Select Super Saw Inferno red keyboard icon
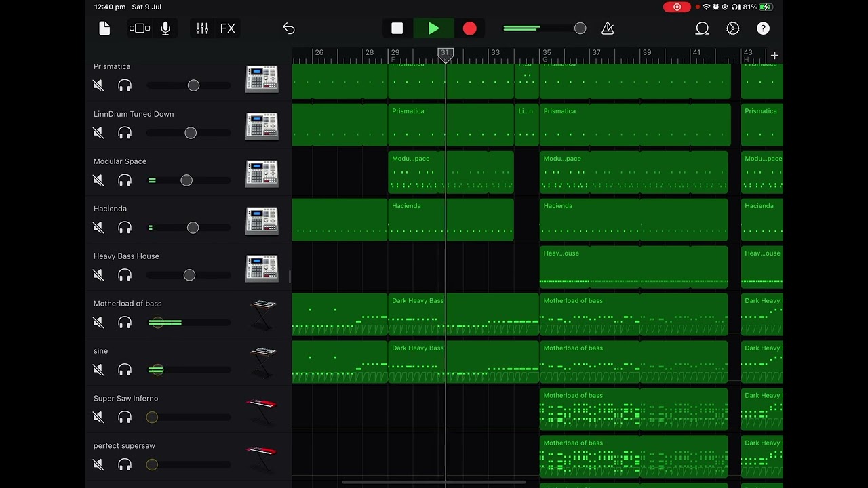868x488 pixels. pyautogui.click(x=262, y=409)
